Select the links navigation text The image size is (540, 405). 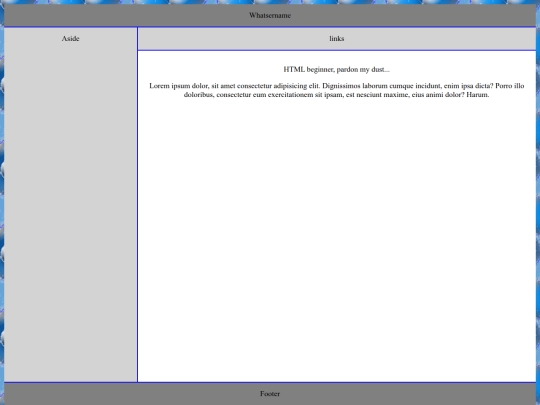click(336, 39)
